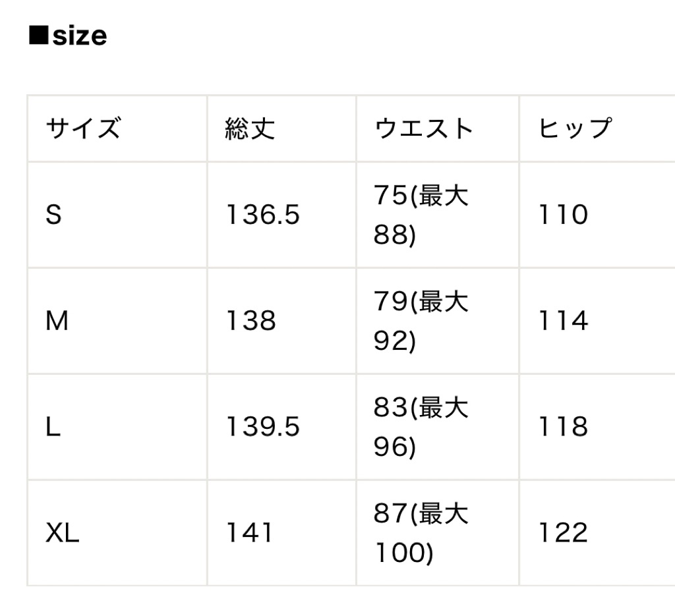Click the waist cell reading 75(最大88)
This screenshot has height=616, width=675.
pyautogui.click(x=421, y=215)
